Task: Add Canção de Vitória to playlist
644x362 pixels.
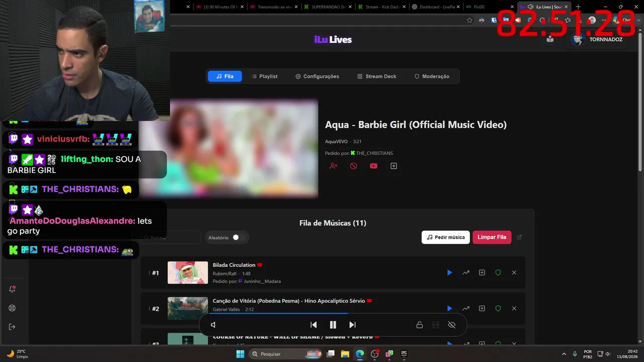Action: (482, 308)
